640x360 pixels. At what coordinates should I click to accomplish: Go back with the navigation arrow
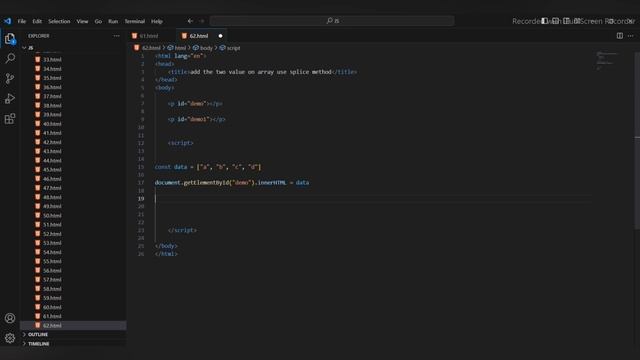[x=190, y=21]
